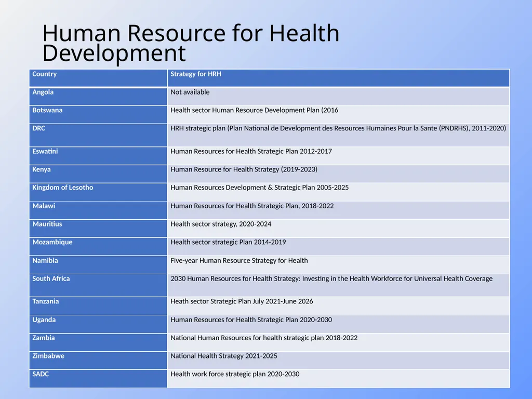
Task: Click the 'Zambia' country cell
Action: point(98,342)
